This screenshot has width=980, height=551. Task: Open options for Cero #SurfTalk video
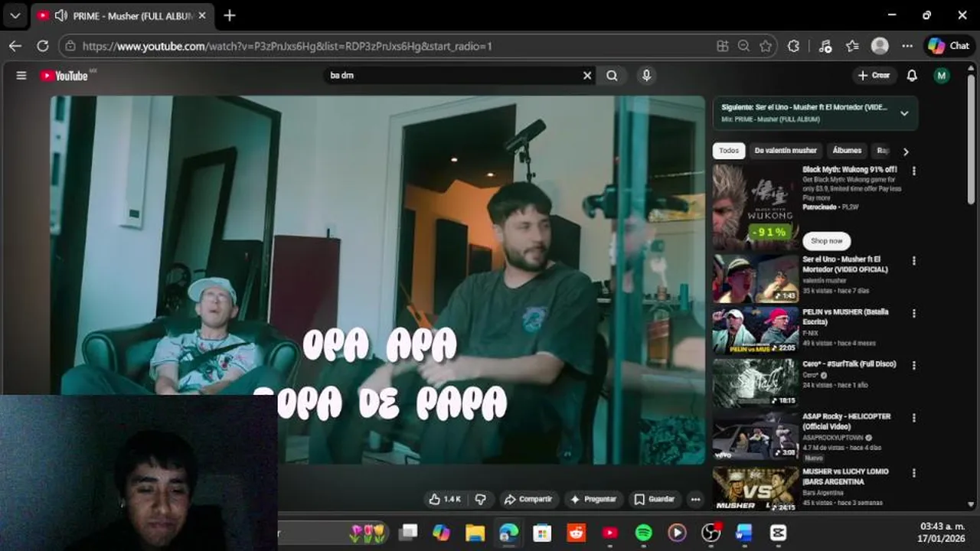pyautogui.click(x=913, y=365)
